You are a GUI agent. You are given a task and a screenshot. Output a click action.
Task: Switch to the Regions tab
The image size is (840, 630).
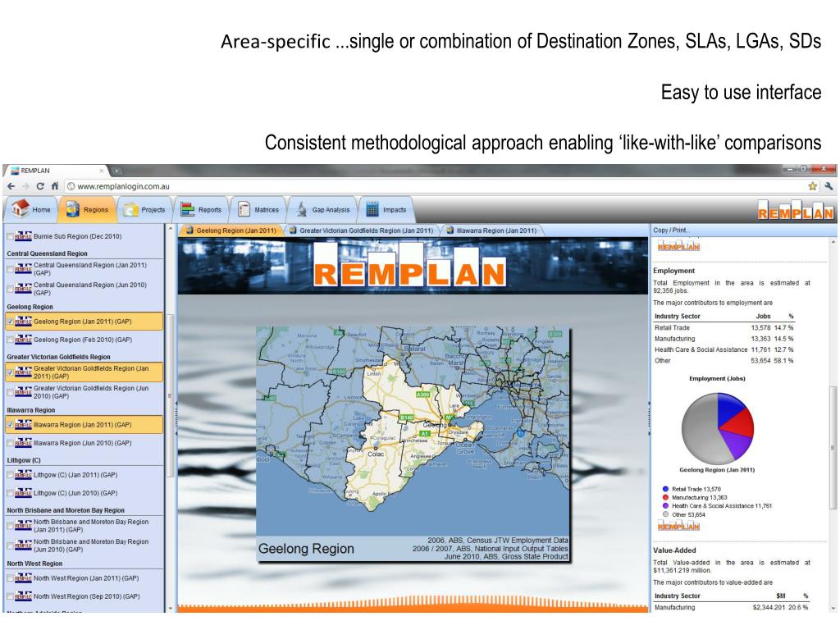tap(87, 209)
